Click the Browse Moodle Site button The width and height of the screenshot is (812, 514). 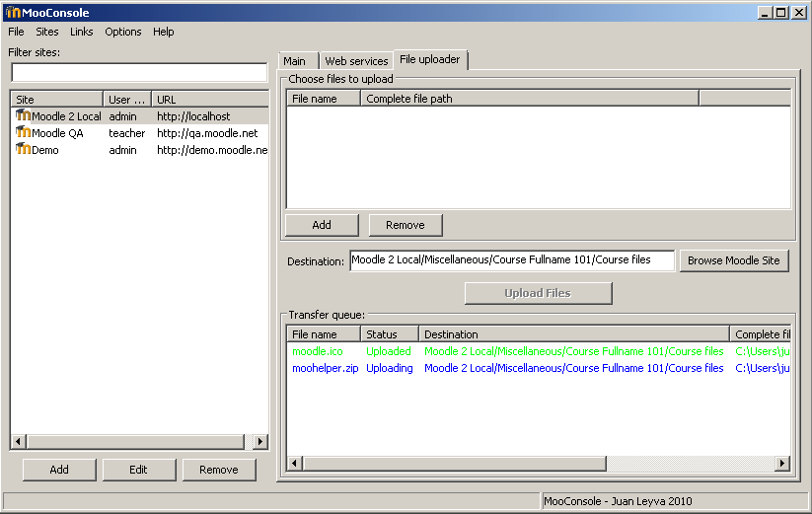(734, 260)
